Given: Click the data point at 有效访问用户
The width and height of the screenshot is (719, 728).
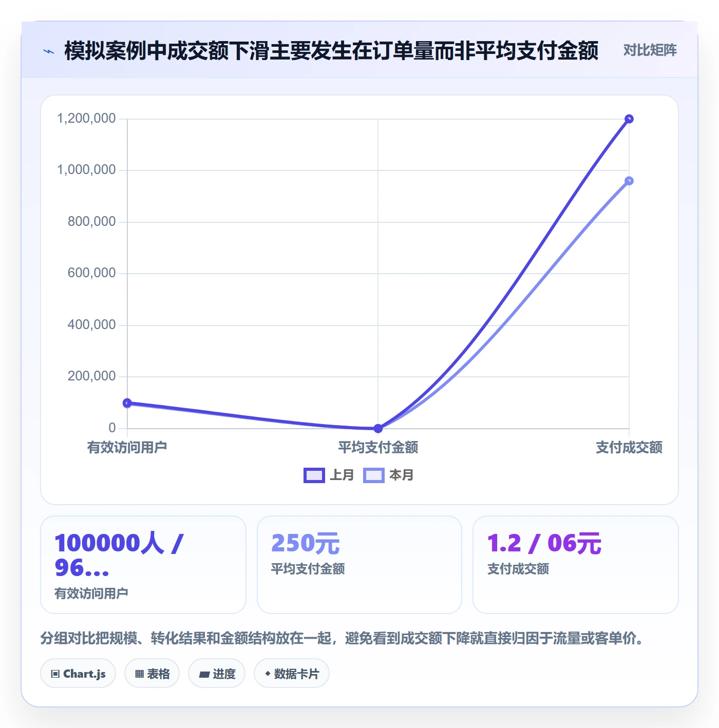Looking at the screenshot, I should coord(127,403).
